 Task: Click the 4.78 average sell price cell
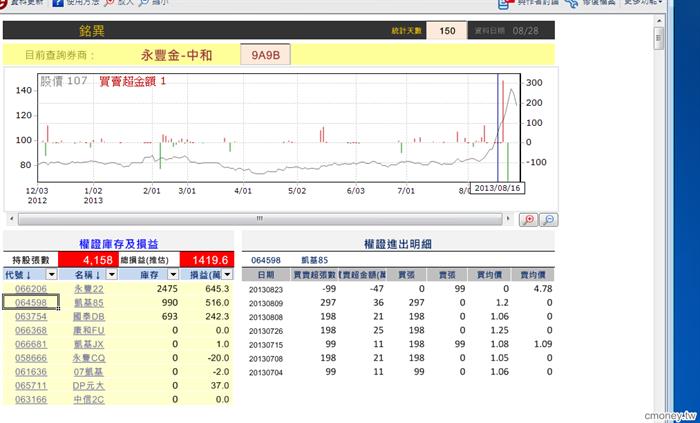(543, 289)
